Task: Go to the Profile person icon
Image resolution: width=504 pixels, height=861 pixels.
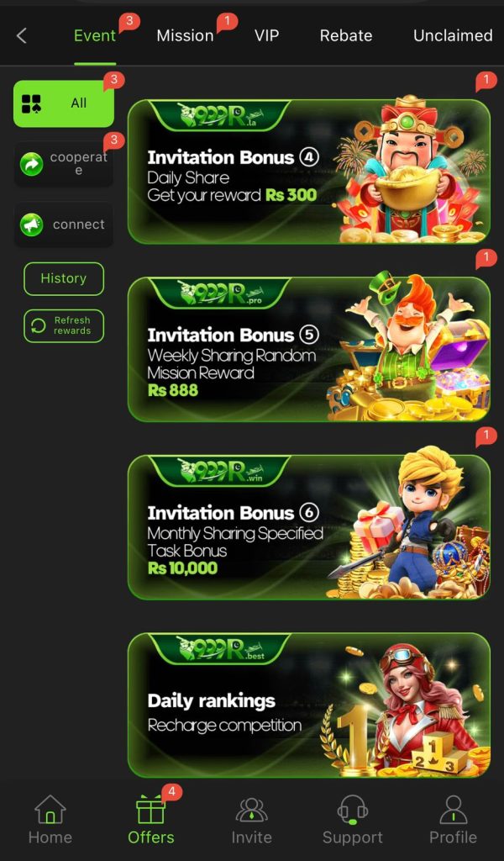Action: click(x=453, y=811)
